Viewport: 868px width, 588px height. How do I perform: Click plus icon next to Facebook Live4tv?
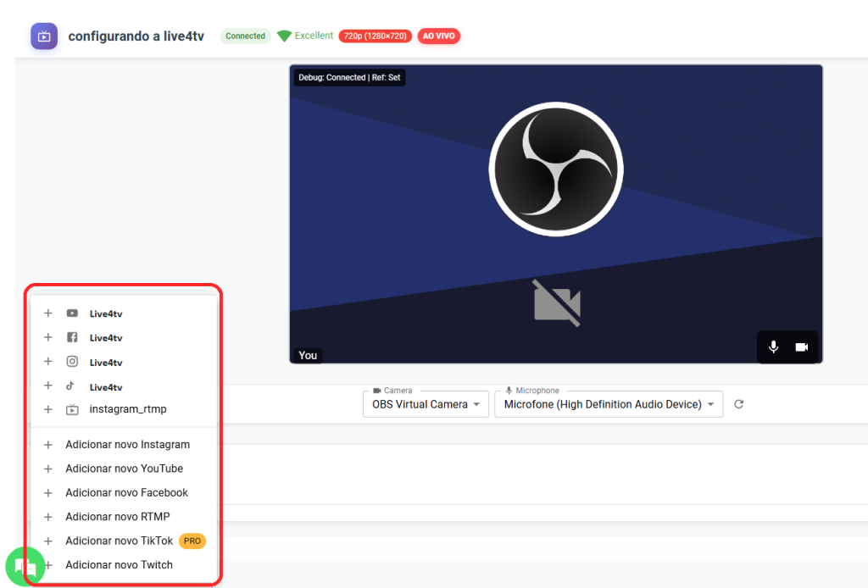(48, 337)
